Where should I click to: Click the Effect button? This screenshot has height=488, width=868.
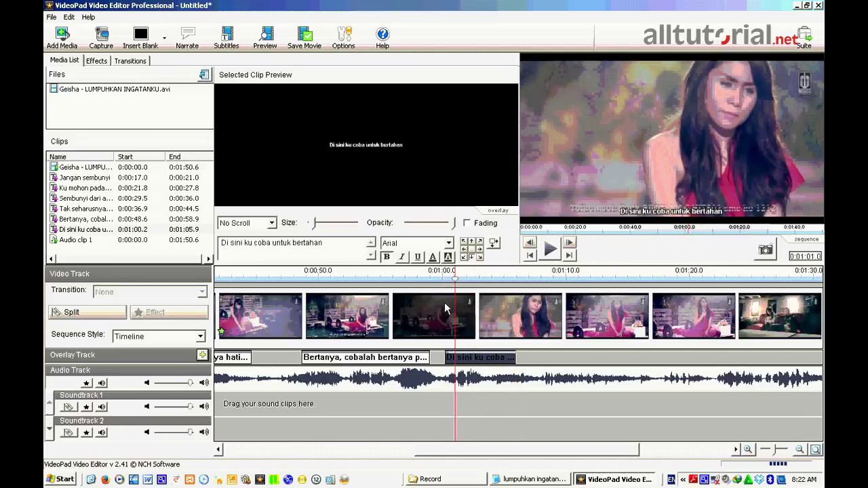point(169,312)
